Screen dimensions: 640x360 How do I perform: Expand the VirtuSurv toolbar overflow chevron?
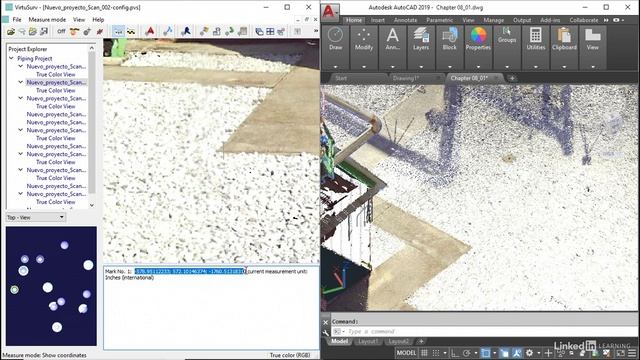point(316,31)
